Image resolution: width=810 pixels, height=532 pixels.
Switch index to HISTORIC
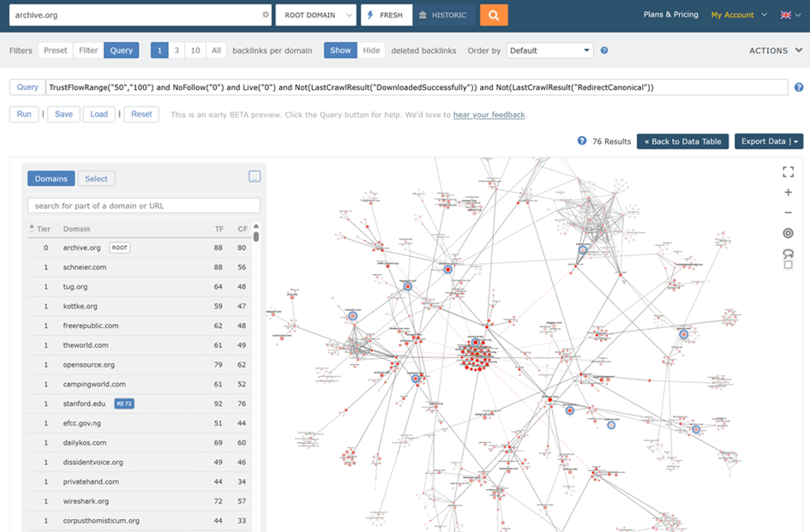click(x=442, y=15)
